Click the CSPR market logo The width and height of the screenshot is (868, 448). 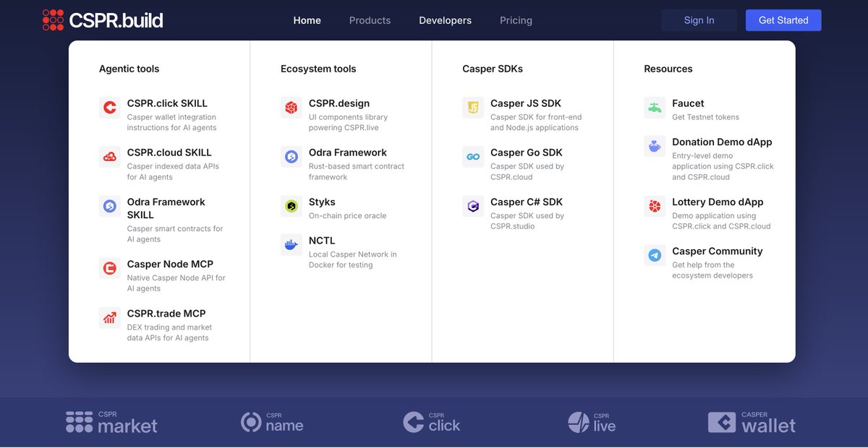111,422
